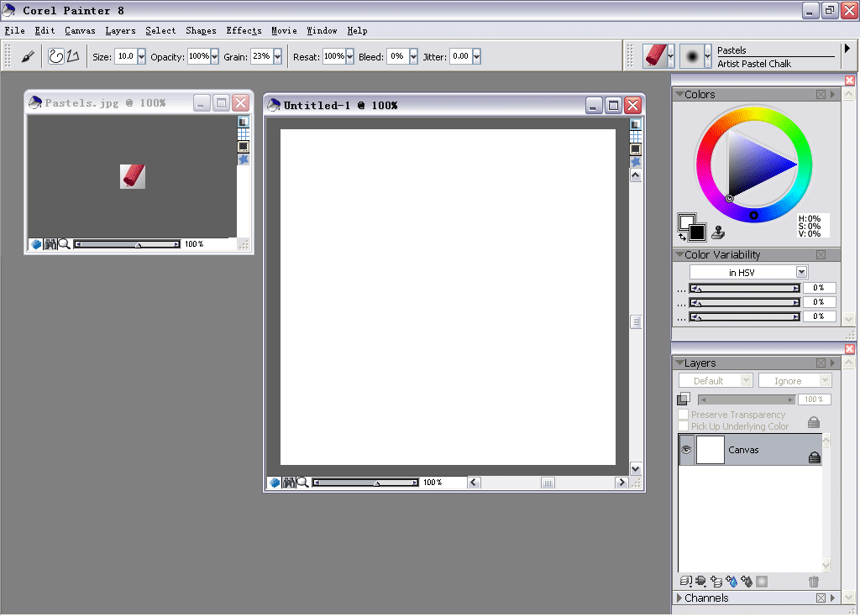Click the grid icon in Untitled-1 window
The image size is (860, 616).
pyautogui.click(x=635, y=136)
